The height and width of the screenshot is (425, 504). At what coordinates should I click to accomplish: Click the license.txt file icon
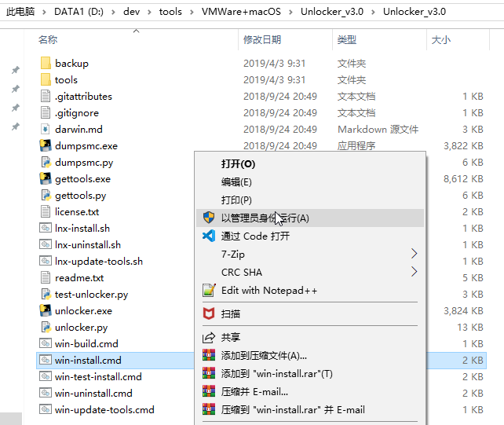click(x=46, y=211)
